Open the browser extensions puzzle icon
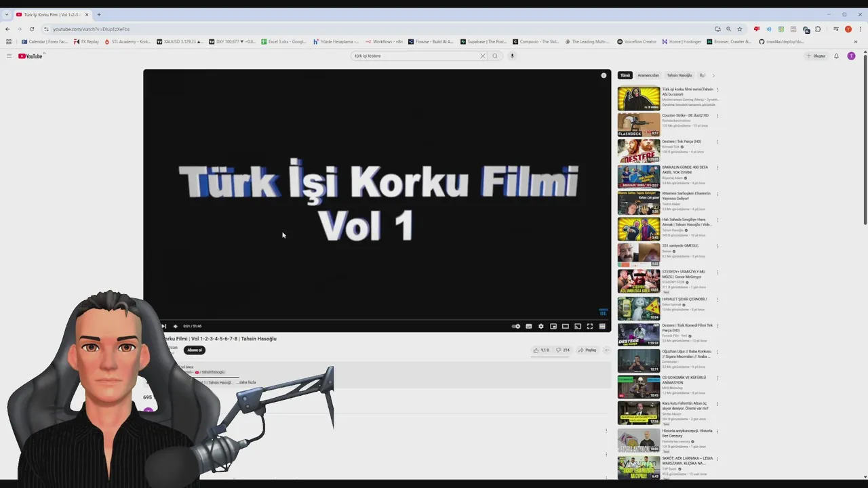Viewport: 868px width, 488px height. coord(818,29)
